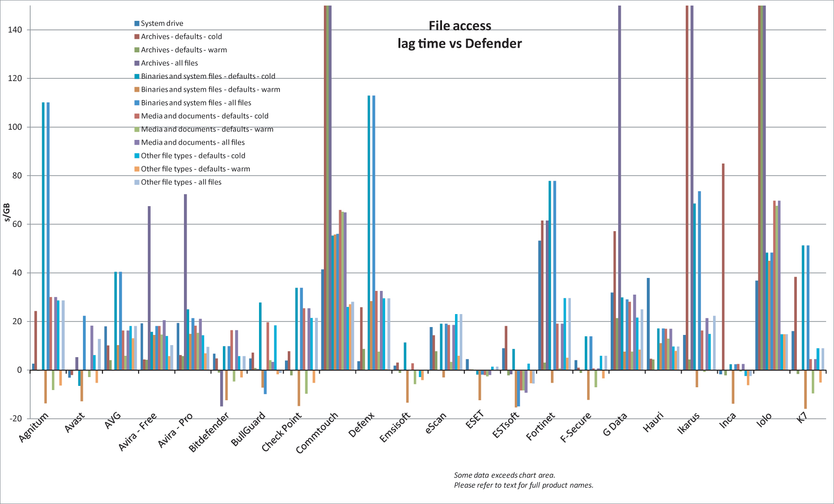The height and width of the screenshot is (504, 834).
Task: Click the Check Point x-axis label
Action: point(281,432)
